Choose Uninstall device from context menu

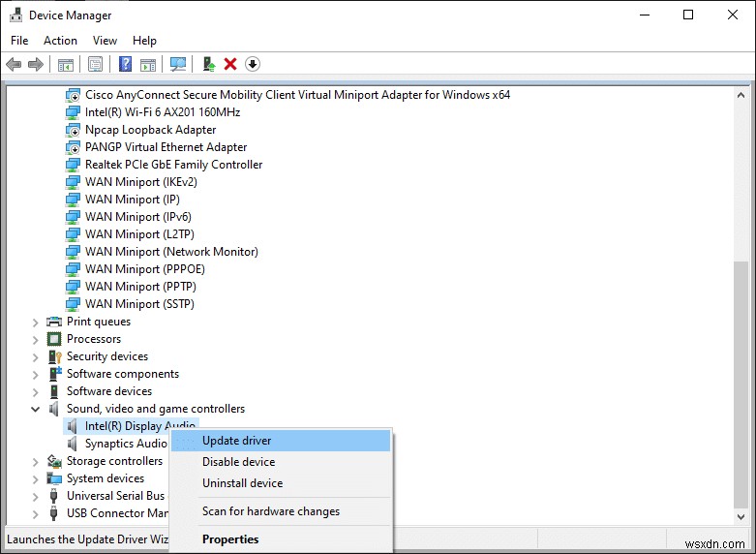click(281, 483)
